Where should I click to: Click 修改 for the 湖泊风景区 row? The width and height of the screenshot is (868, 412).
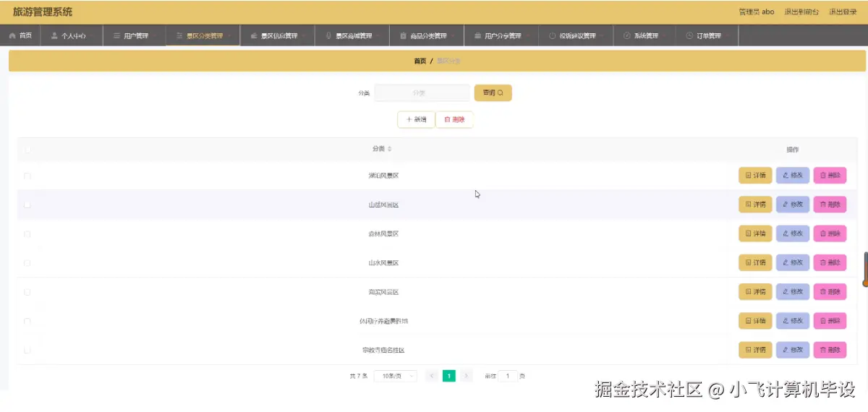793,176
